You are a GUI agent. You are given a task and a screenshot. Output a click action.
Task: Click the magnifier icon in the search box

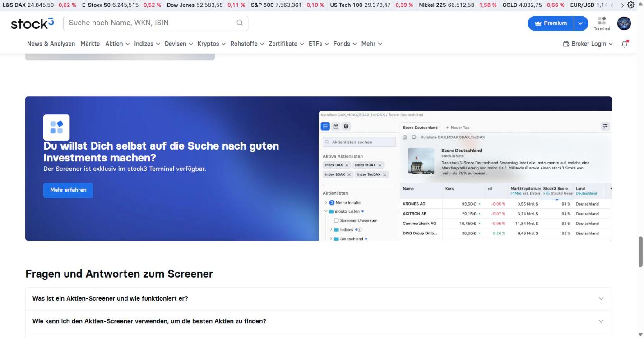(x=240, y=23)
